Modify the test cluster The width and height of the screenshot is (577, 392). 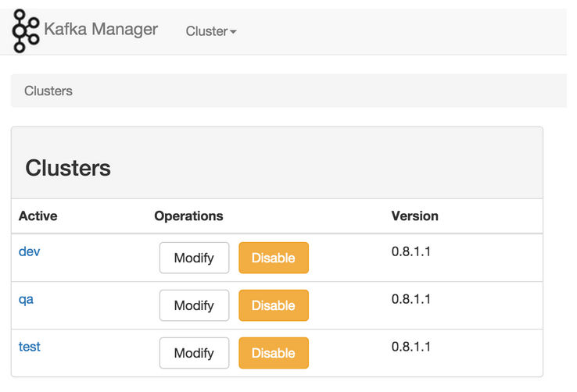point(195,353)
